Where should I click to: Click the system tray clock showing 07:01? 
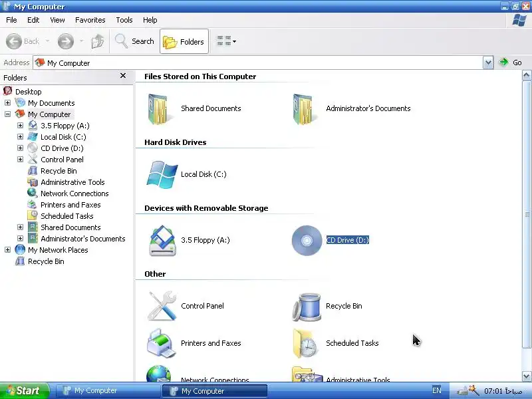click(x=503, y=391)
